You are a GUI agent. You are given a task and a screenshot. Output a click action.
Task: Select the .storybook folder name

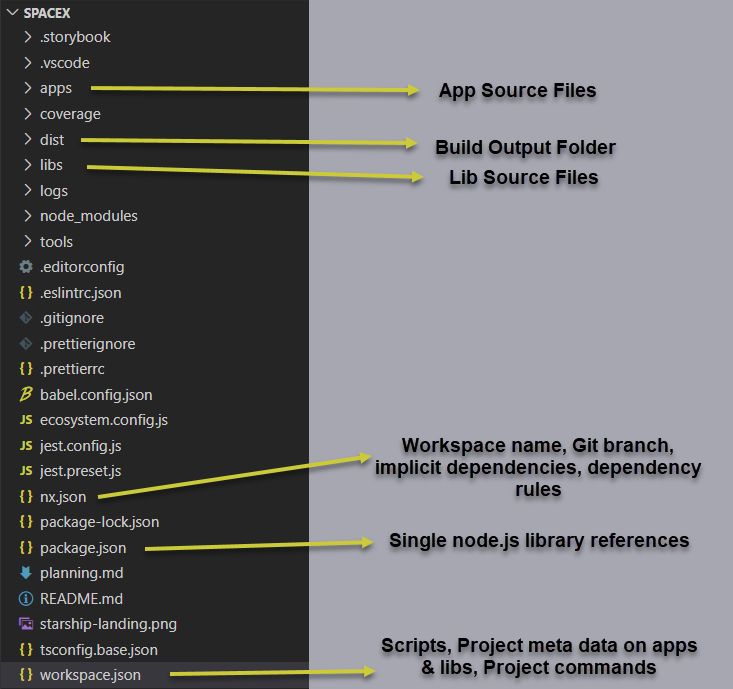tap(75, 37)
